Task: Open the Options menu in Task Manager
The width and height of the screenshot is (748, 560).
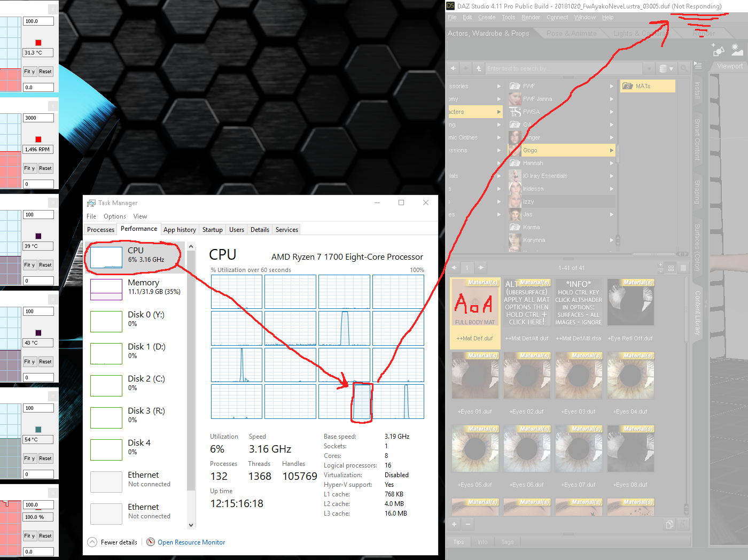Action: pyautogui.click(x=115, y=216)
